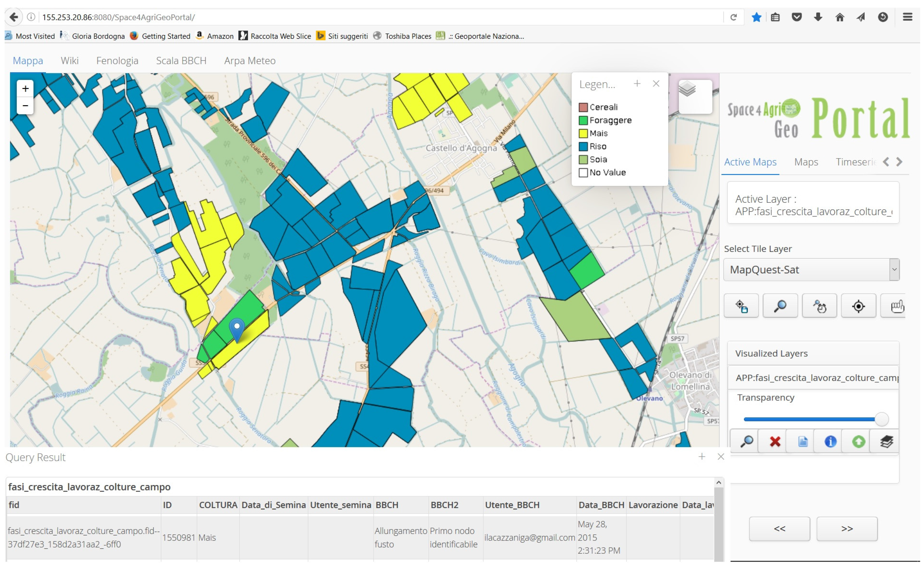This screenshot has width=924, height=565.
Task: Zoom out with the map minus button
Action: pos(25,106)
